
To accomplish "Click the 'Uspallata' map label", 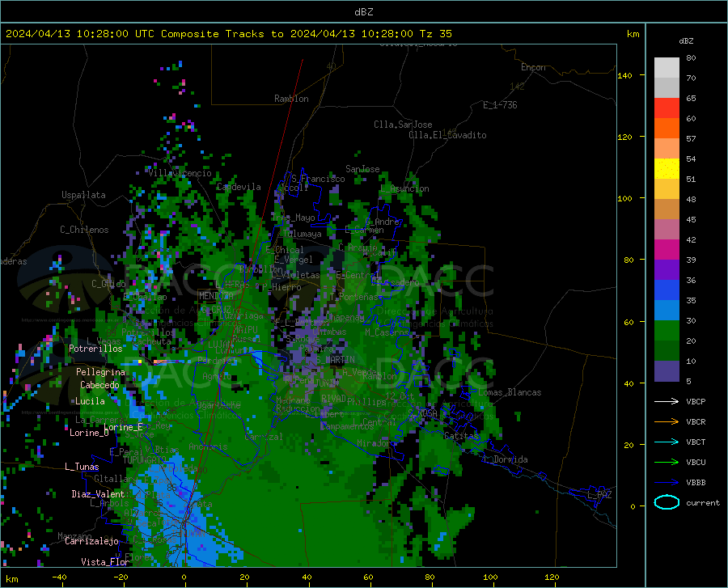I will click(x=83, y=195).
